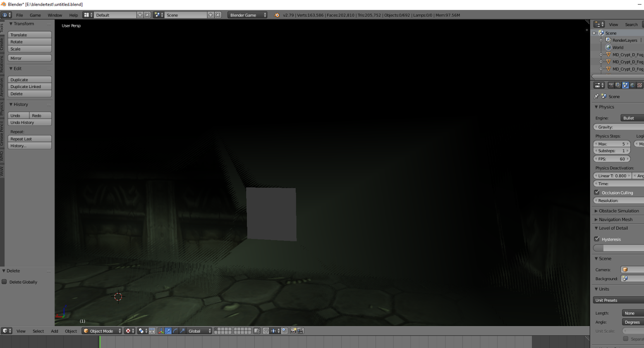Viewport: 644px width, 348px height.
Task: Enable the Occlusion Culling checkbox
Action: tap(597, 192)
